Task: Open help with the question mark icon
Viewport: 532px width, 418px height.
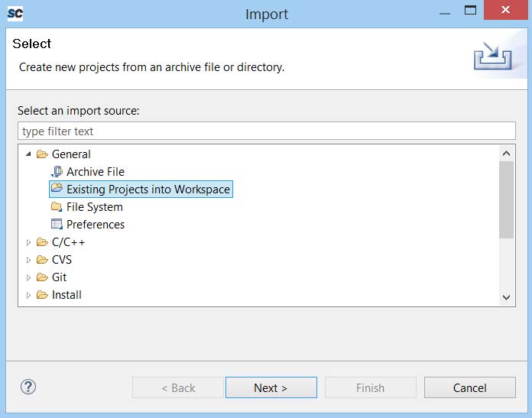Action: [x=28, y=387]
